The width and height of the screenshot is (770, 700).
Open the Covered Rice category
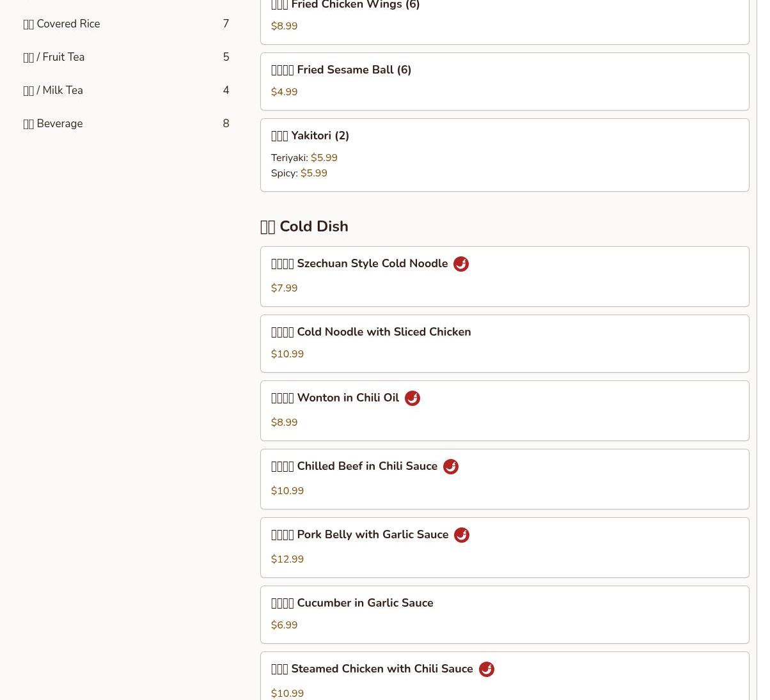tap(126, 24)
